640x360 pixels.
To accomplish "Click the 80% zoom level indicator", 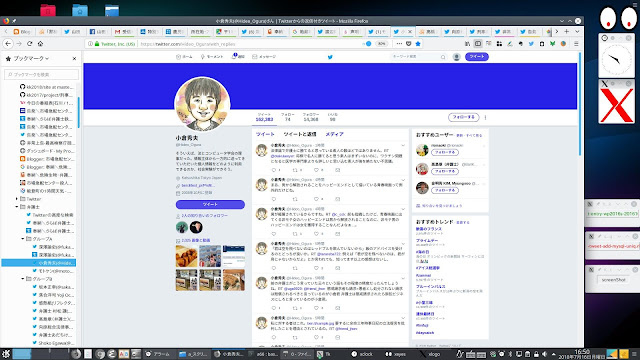I will [x=381, y=44].
